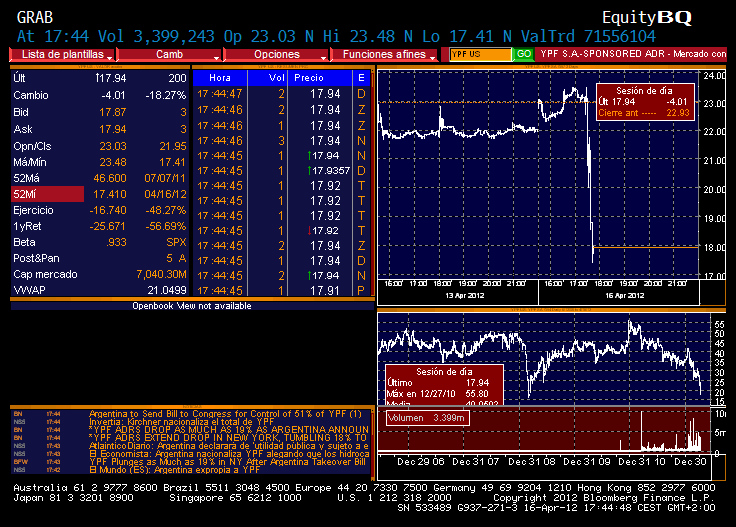
Task: Click the Dec 31 08 axis label
Action: [x=531, y=462]
